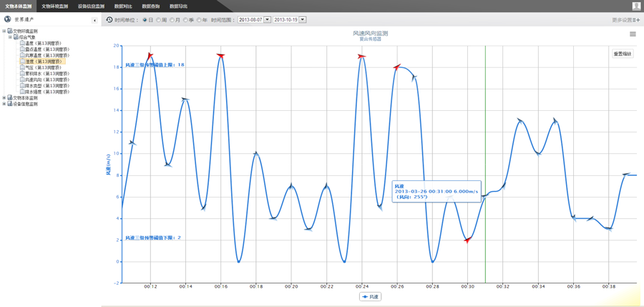
Task: Select the 日 time unit radio button
Action: pyautogui.click(x=145, y=20)
